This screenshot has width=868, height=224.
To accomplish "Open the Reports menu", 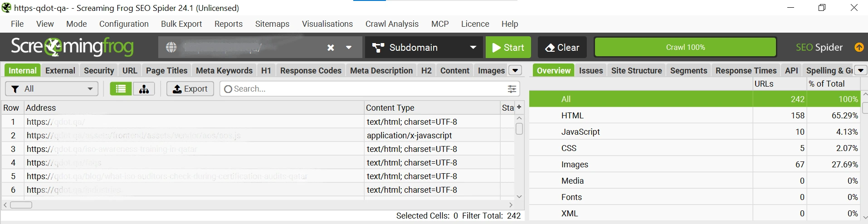I will pos(229,24).
